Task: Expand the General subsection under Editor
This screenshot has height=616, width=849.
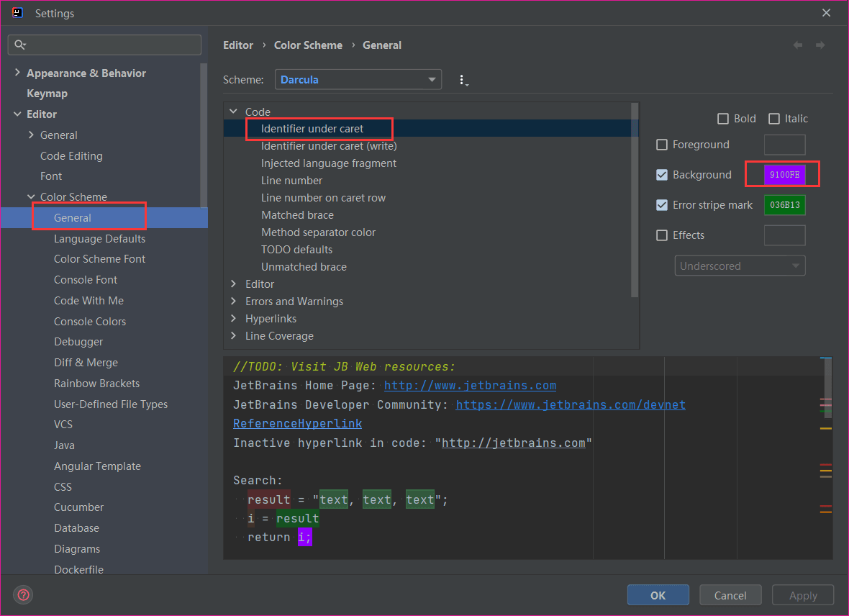Action: (x=31, y=135)
